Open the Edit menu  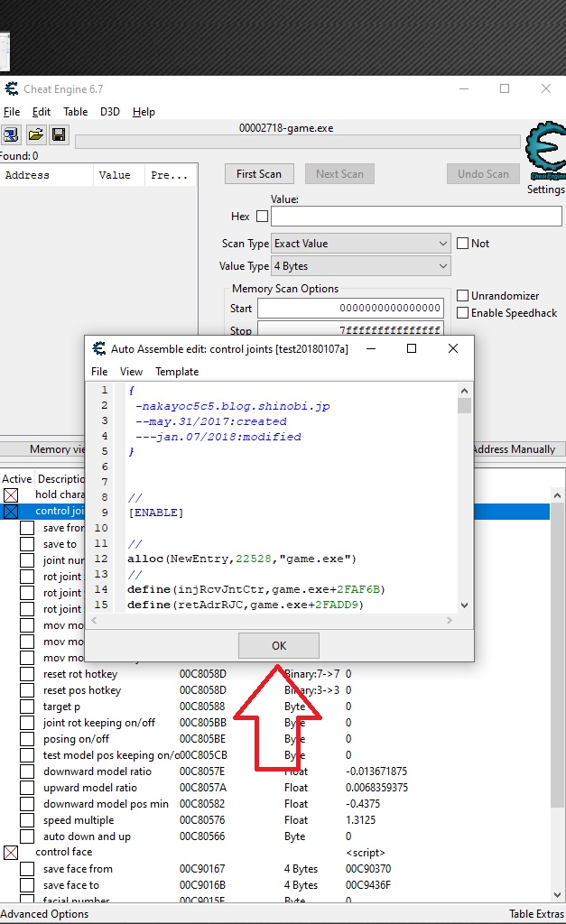point(42,111)
